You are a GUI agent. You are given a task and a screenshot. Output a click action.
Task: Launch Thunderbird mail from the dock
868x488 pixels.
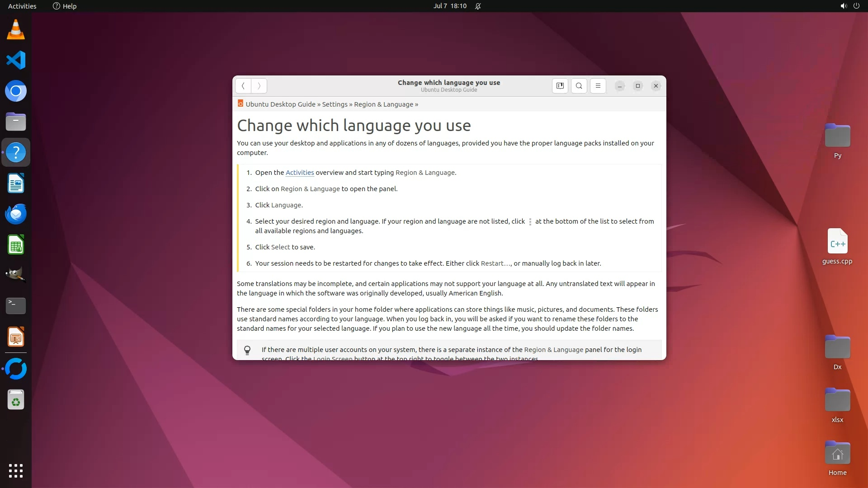tap(16, 214)
